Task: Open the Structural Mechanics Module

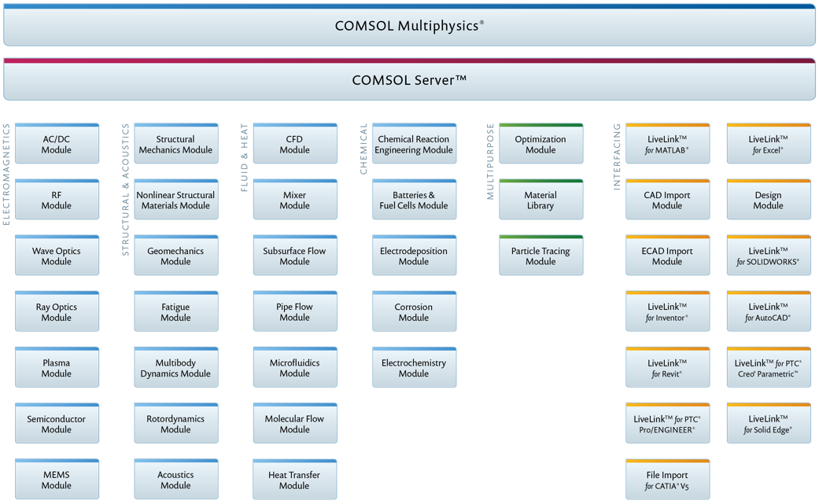Action: pyautogui.click(x=176, y=143)
